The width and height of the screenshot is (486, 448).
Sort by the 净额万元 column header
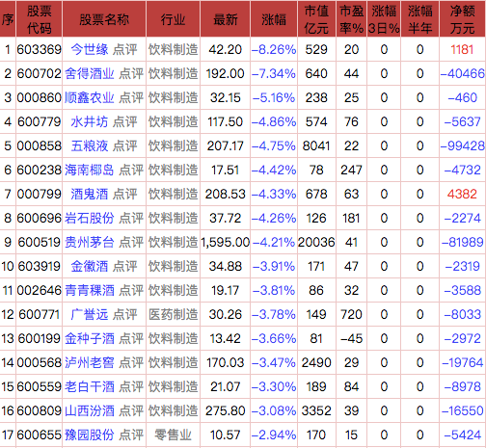462,19
